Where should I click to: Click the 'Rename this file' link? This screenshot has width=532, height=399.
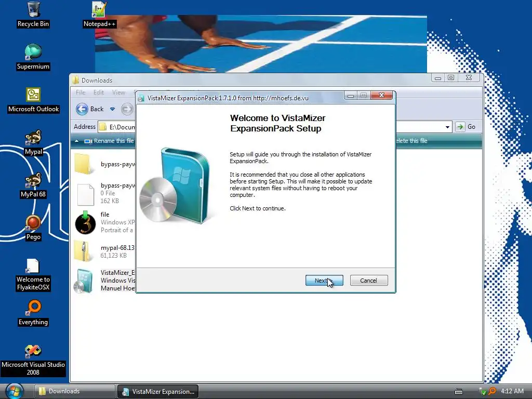click(x=114, y=141)
